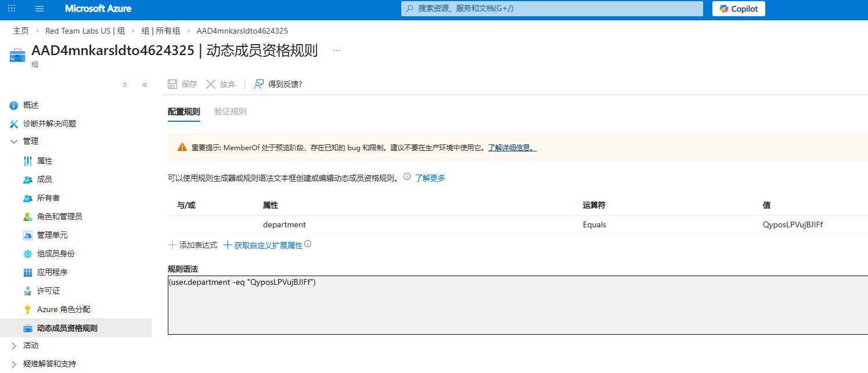Image resolution: width=868 pixels, height=373 pixels.
Task: Select the 配置规则 tab
Action: pos(183,111)
